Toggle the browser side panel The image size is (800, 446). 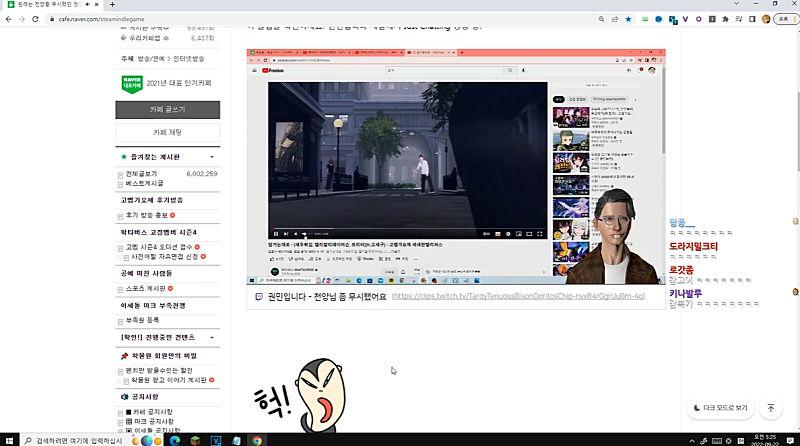point(752,19)
